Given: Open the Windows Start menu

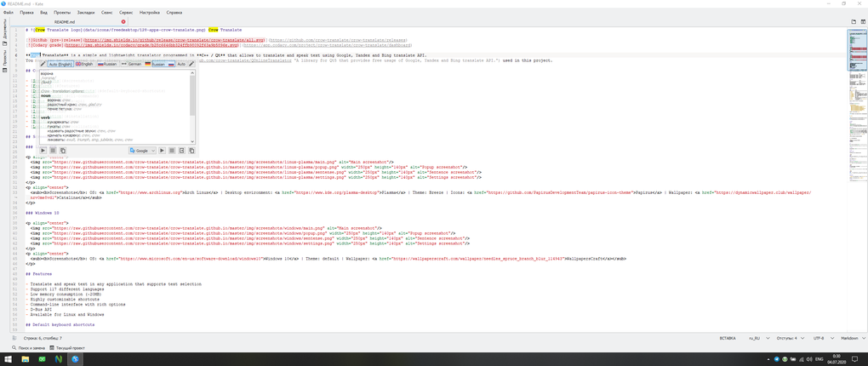Looking at the screenshot, I should click(x=9, y=359).
